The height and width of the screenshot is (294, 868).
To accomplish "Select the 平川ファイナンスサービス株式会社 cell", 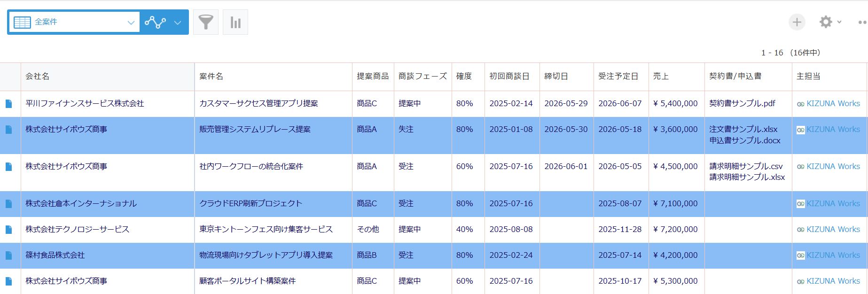I will [108, 104].
